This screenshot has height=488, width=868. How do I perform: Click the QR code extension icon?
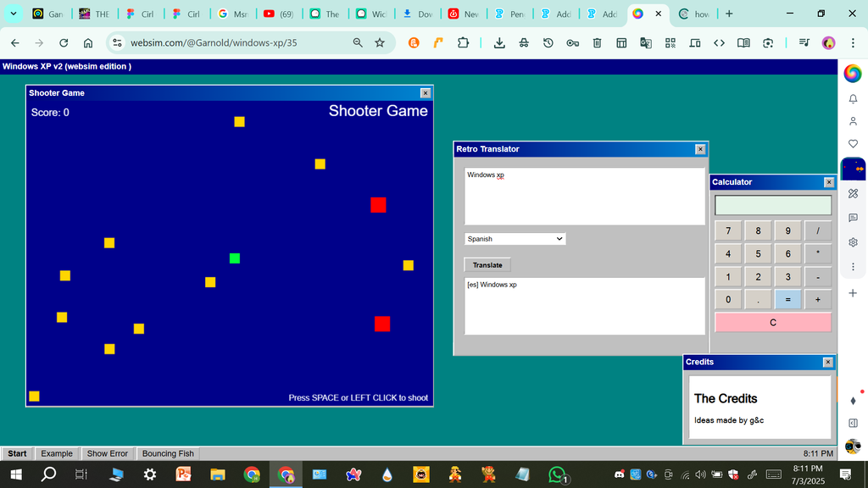tap(670, 42)
